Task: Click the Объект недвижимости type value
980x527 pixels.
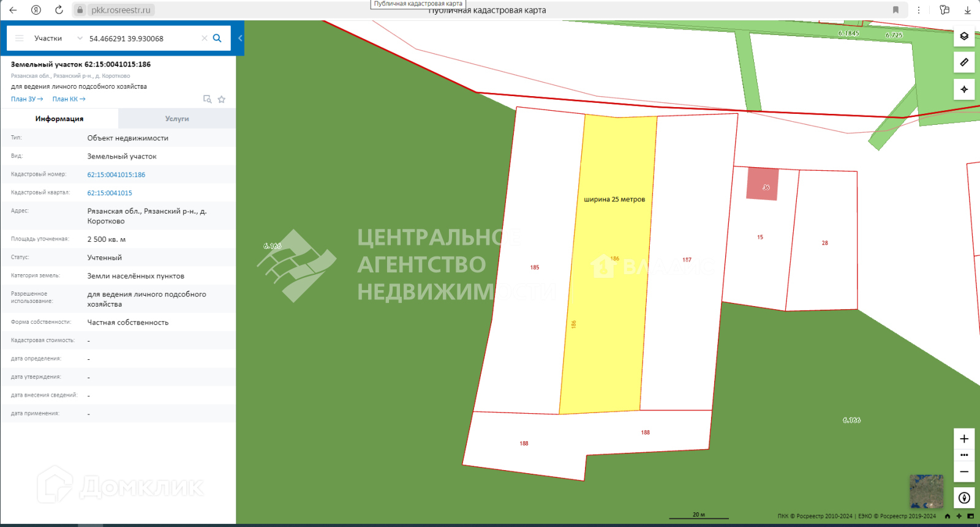Action: pos(128,138)
